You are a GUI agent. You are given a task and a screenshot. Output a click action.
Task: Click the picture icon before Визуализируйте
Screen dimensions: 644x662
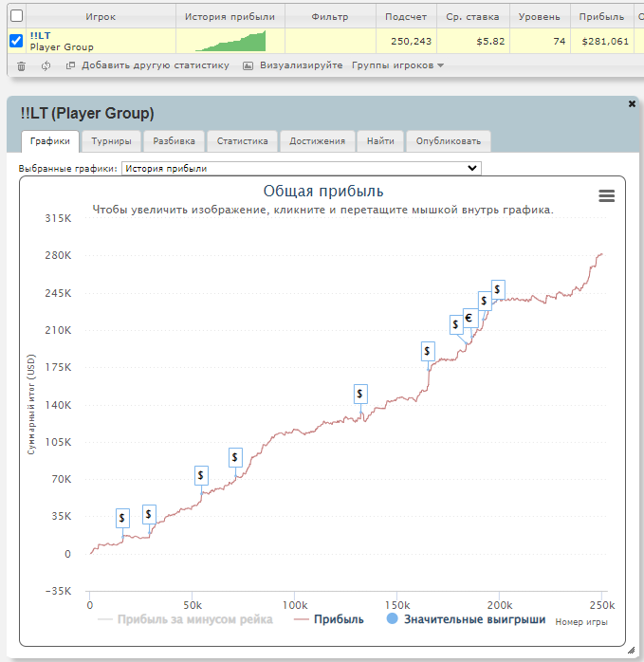248,65
